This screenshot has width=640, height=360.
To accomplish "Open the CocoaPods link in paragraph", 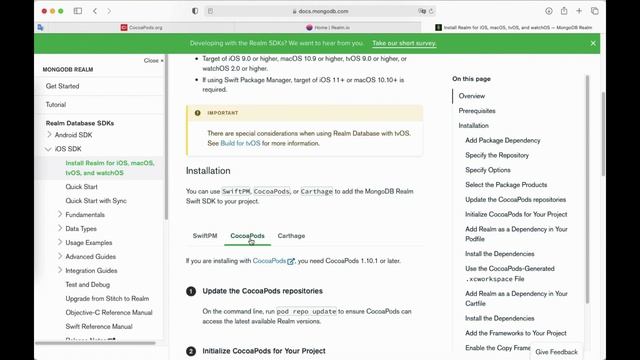I will (x=269, y=261).
